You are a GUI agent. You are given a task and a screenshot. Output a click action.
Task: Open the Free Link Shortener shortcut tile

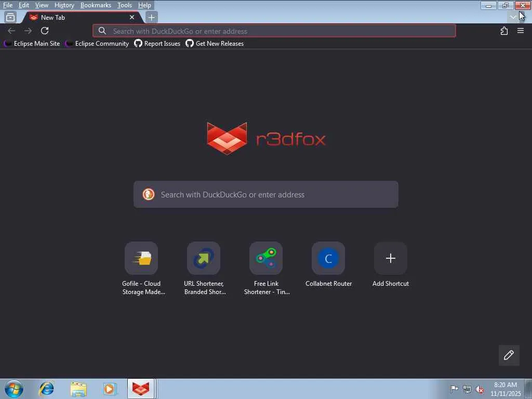[x=266, y=258]
